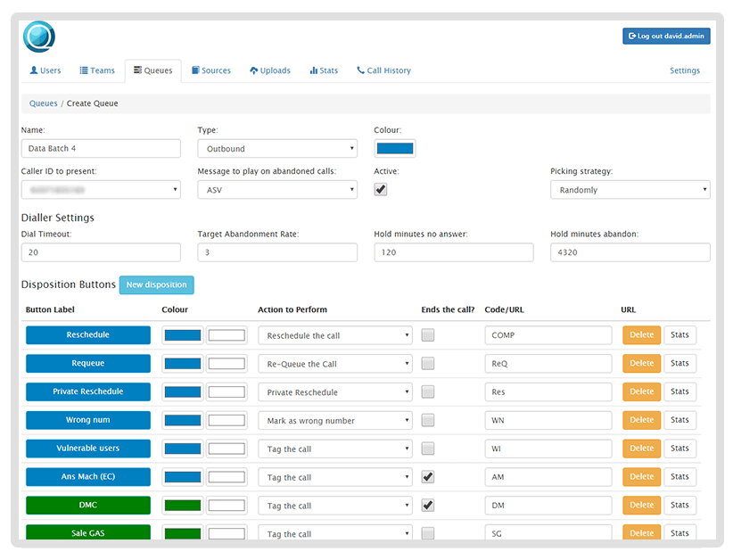The width and height of the screenshot is (733, 560).
Task: Toggle the Active checkbox for this queue
Action: [380, 189]
